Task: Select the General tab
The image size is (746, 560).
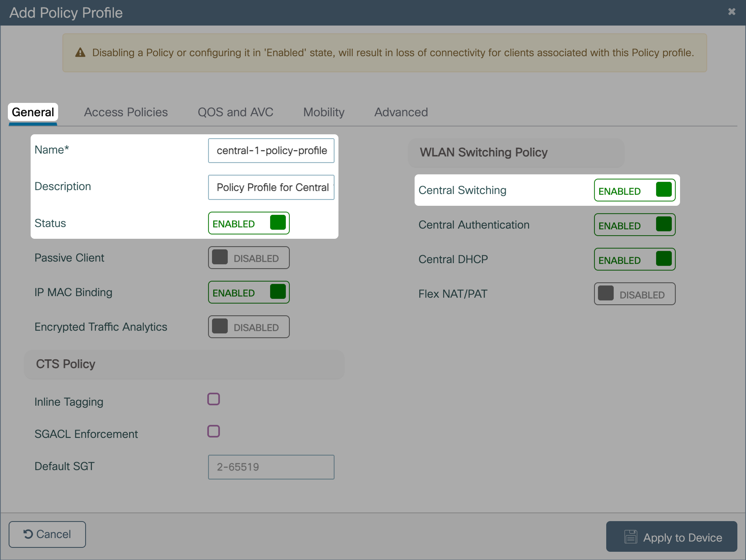Action: [33, 112]
